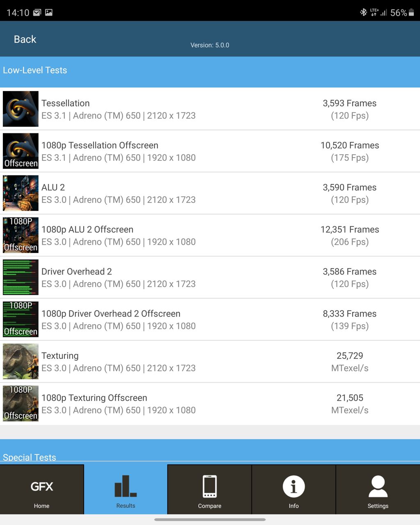420x525 pixels.
Task: Switch to the Results tab
Action: point(126,489)
